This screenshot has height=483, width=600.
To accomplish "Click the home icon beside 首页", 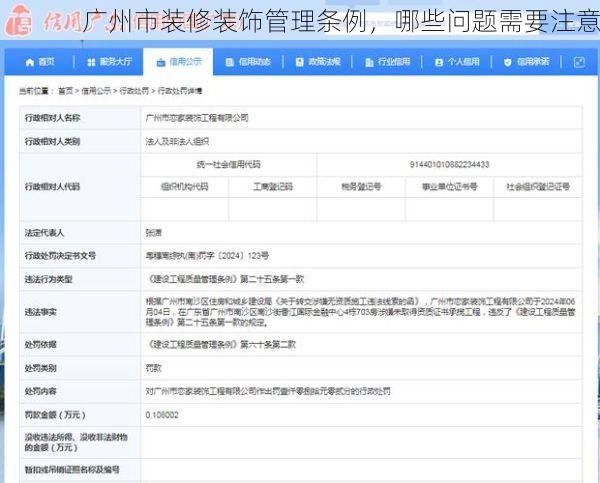I will (x=29, y=62).
